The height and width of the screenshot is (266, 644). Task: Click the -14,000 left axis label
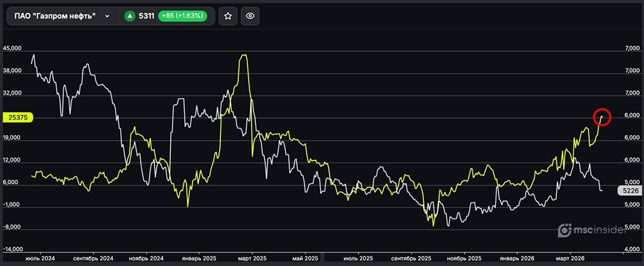pyautogui.click(x=14, y=249)
